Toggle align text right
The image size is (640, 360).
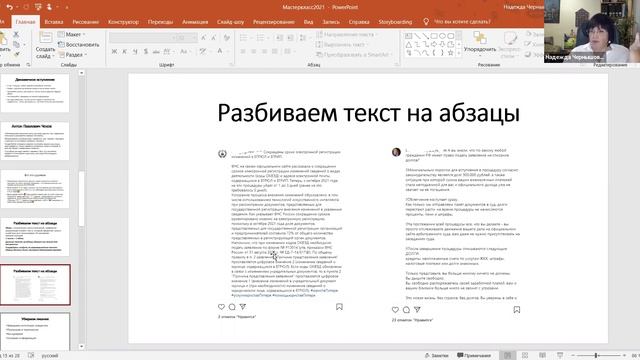264,51
